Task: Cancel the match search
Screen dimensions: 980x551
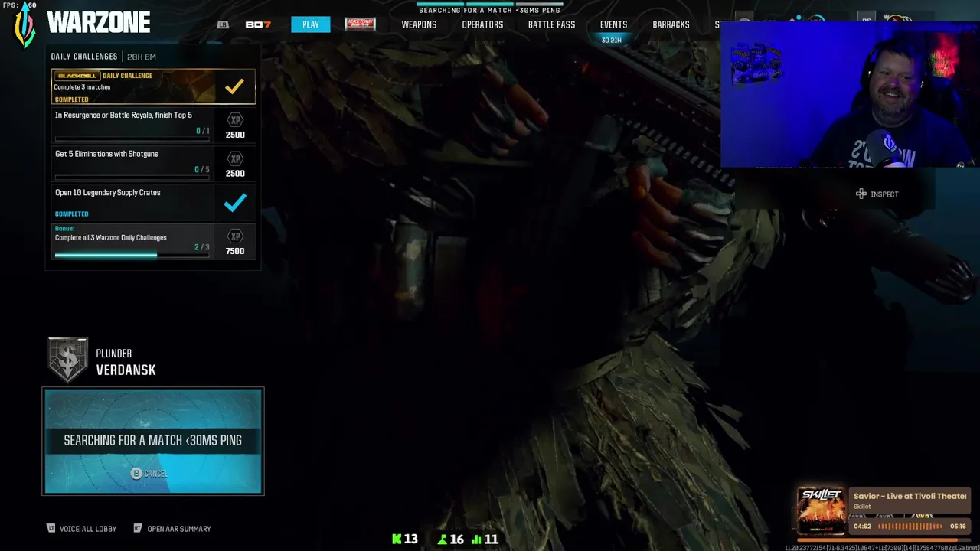Action: [x=149, y=474]
